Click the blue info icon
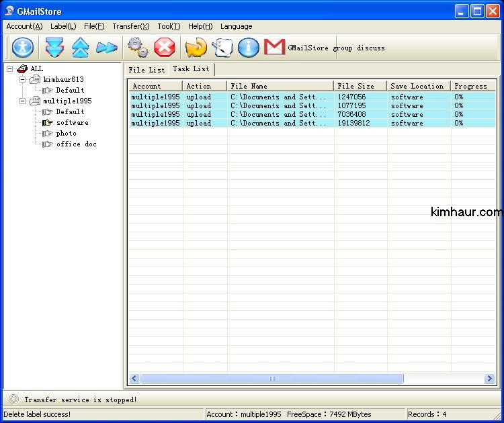This screenshot has height=423, width=504. point(248,48)
